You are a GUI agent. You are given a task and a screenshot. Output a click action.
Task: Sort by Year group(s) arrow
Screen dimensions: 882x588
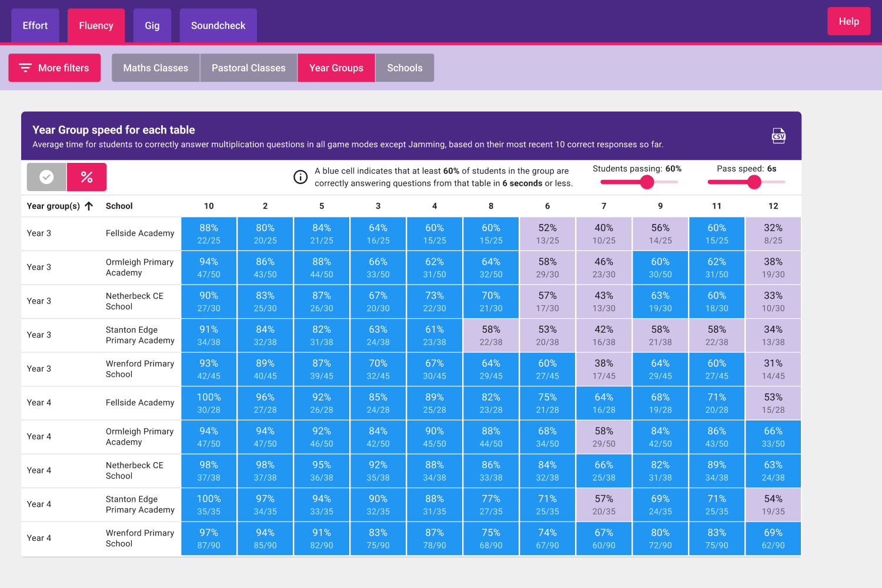(x=89, y=206)
